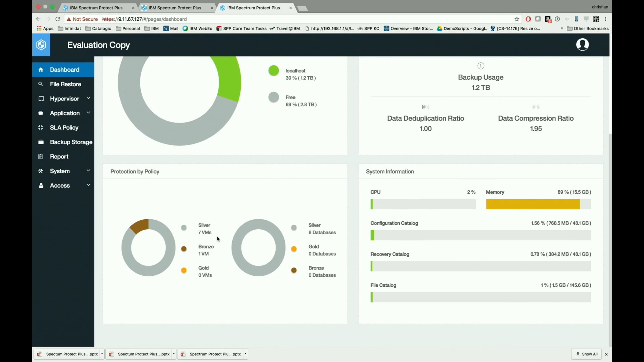Open dropdown arrow of first downloaded pptx
Viewport: 644px width, 362px height.
[102, 354]
